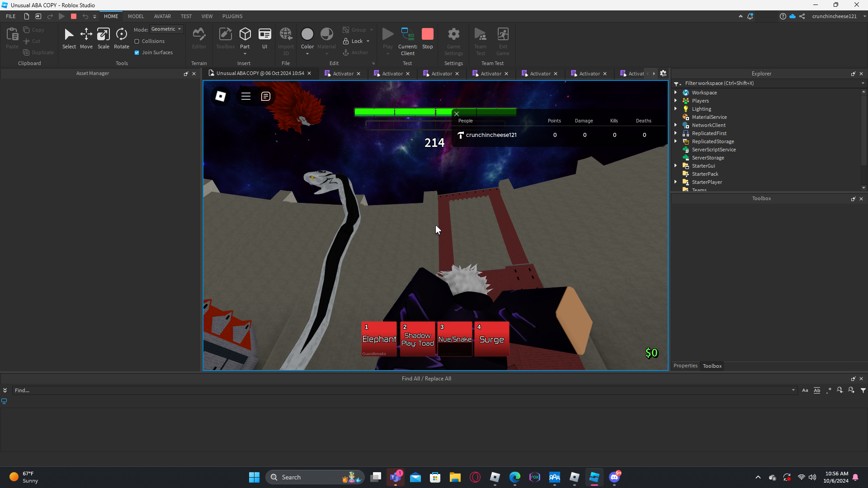Expand the ReplicatedStorage tree node
This screenshot has width=868, height=488.
coord(676,141)
